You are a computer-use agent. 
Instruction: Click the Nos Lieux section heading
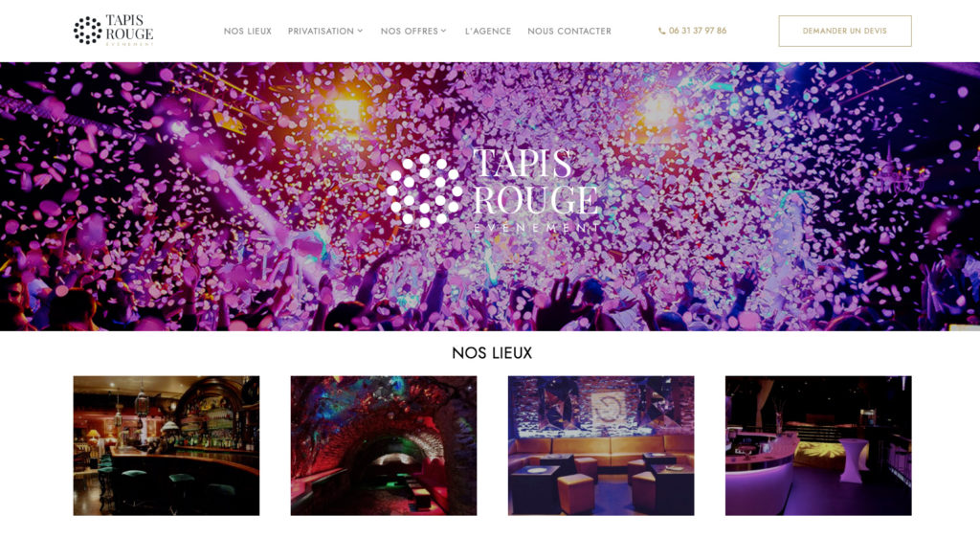pyautogui.click(x=492, y=353)
